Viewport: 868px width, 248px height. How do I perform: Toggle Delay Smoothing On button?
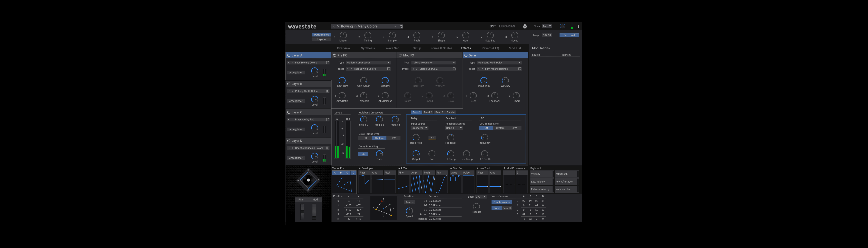pos(363,154)
